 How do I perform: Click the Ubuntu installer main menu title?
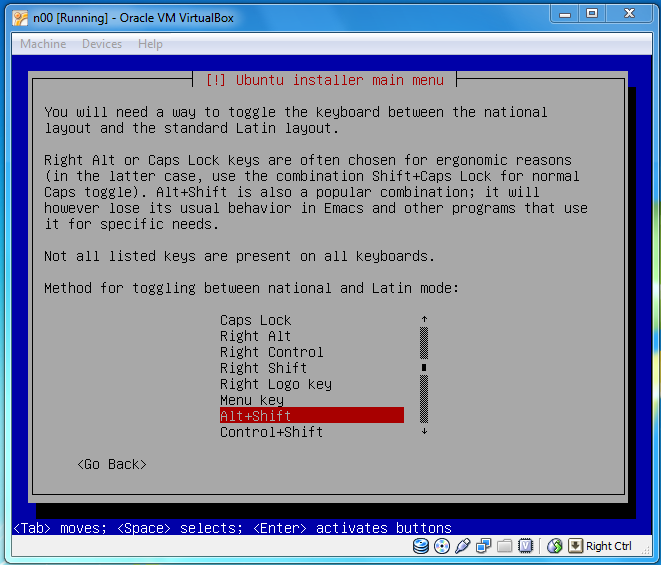325,80
